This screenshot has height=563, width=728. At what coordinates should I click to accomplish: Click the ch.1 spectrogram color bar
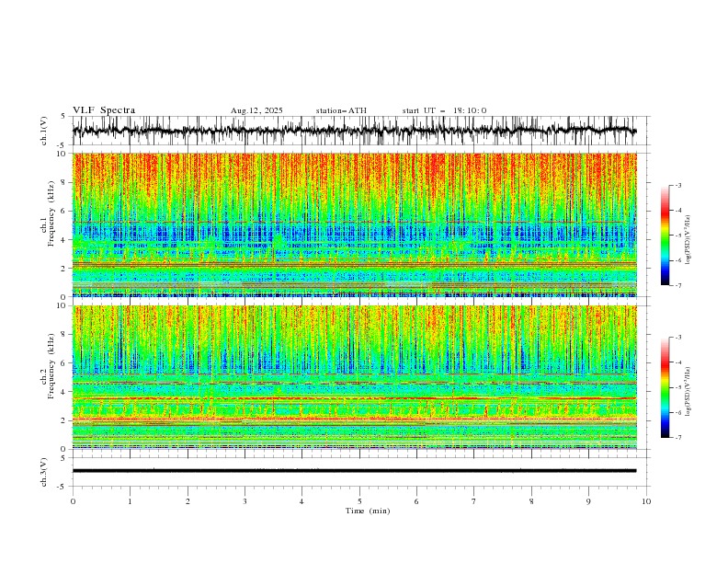665,236
